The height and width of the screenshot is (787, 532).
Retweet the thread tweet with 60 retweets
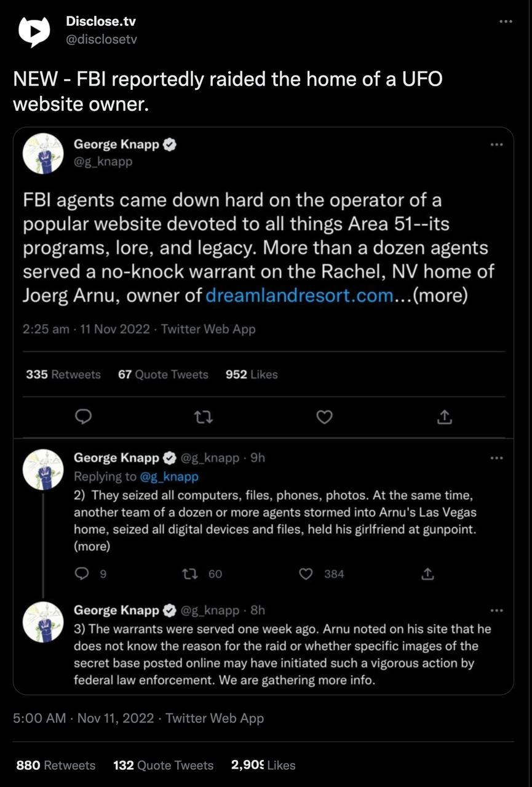[191, 574]
